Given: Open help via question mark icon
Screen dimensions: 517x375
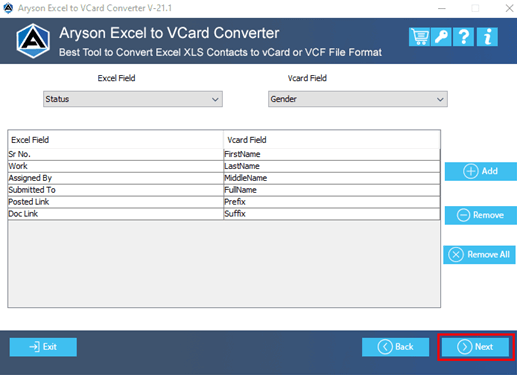Looking at the screenshot, I should point(464,37).
